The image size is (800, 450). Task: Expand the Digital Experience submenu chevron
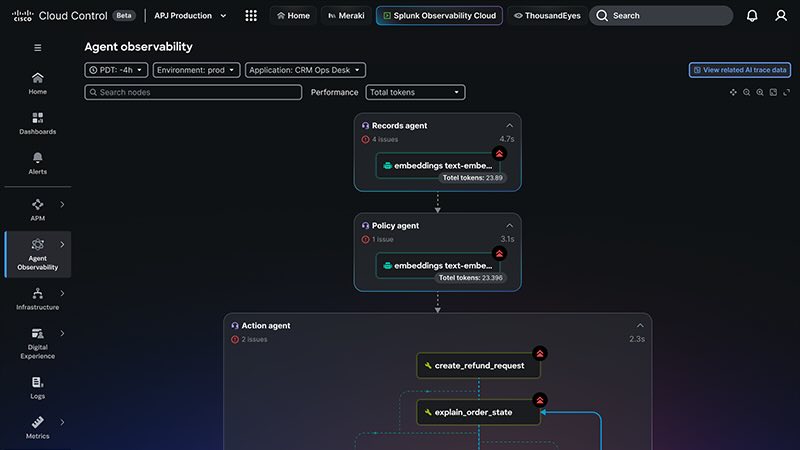(62, 333)
